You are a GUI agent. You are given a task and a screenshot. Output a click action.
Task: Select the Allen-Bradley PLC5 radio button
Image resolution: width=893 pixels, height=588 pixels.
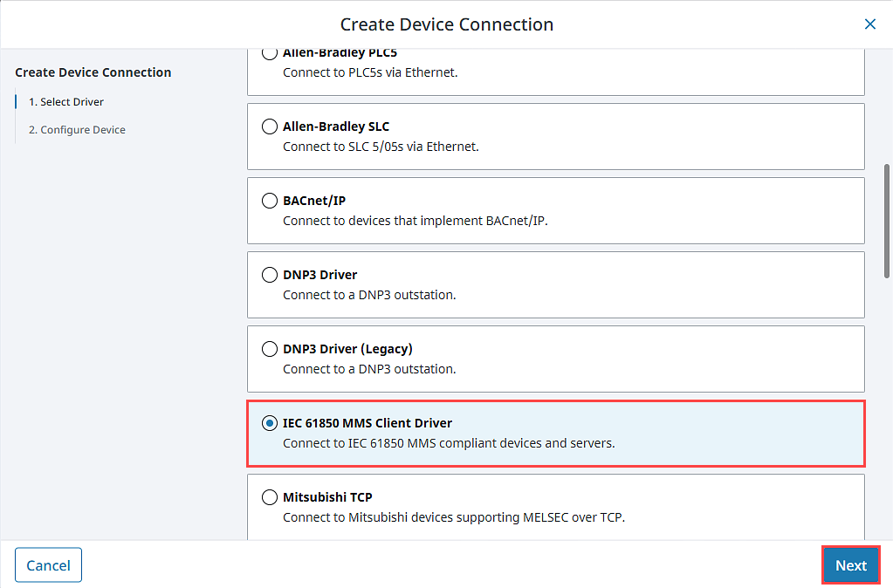click(x=270, y=53)
